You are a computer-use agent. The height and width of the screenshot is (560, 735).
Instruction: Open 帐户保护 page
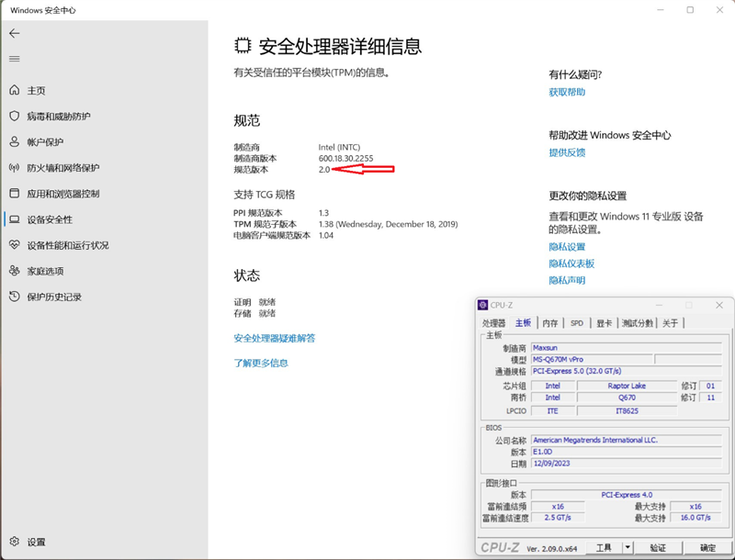pyautogui.click(x=45, y=142)
